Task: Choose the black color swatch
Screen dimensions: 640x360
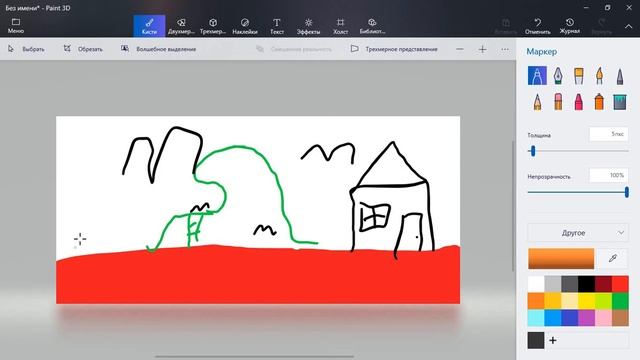Action: point(587,284)
